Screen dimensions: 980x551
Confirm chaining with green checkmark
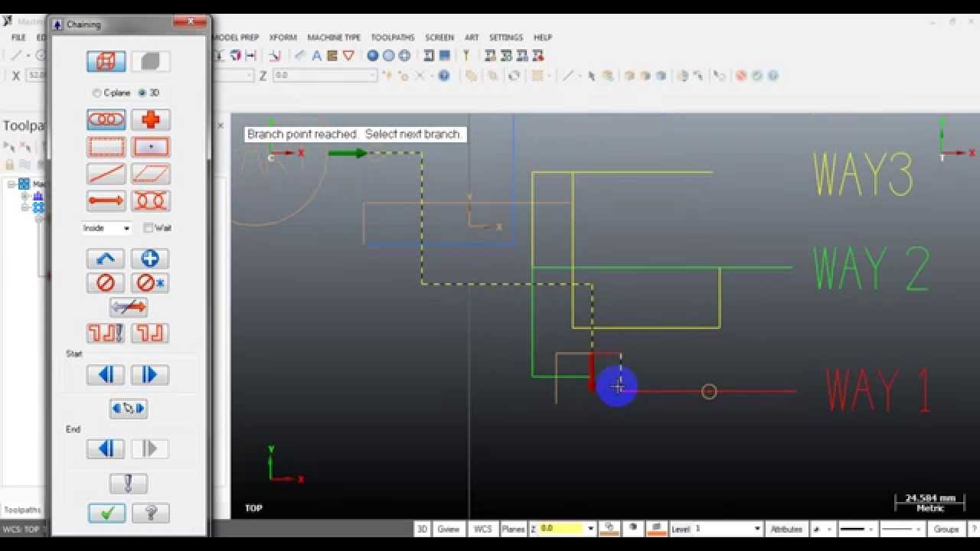click(107, 513)
